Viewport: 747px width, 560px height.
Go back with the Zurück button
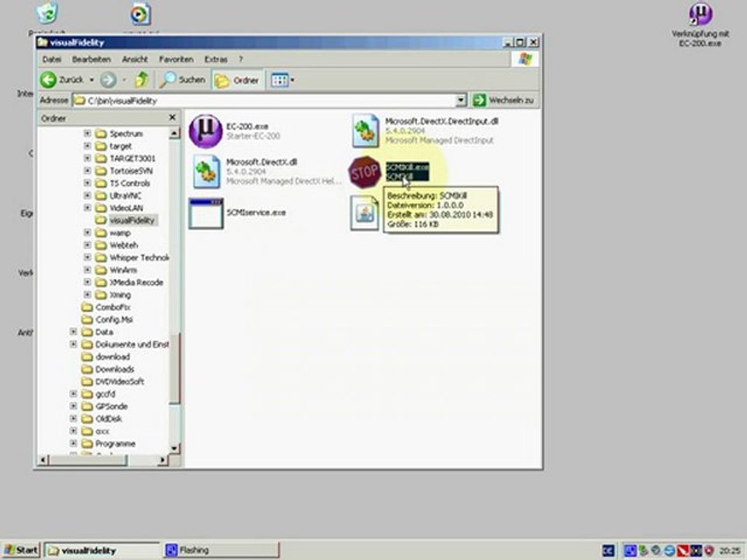click(x=62, y=79)
